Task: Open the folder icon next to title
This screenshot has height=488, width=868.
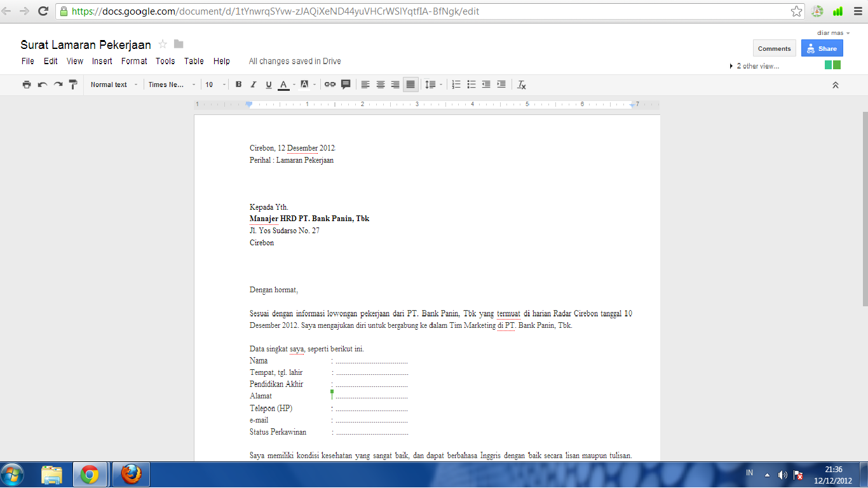Action: 179,44
